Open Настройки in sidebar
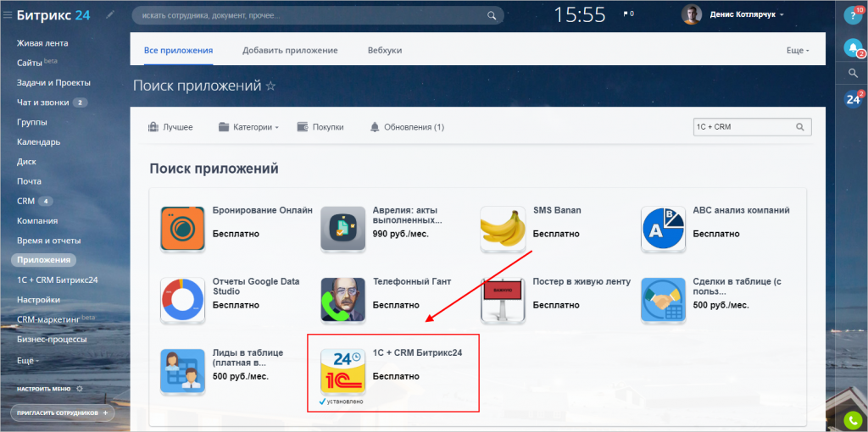This screenshot has height=432, width=868. pos(39,300)
